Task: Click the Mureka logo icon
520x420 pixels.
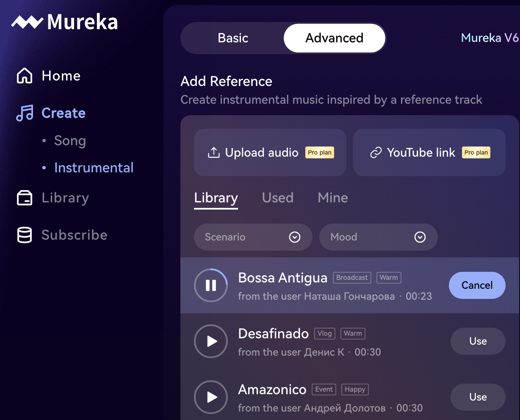Action: click(27, 22)
